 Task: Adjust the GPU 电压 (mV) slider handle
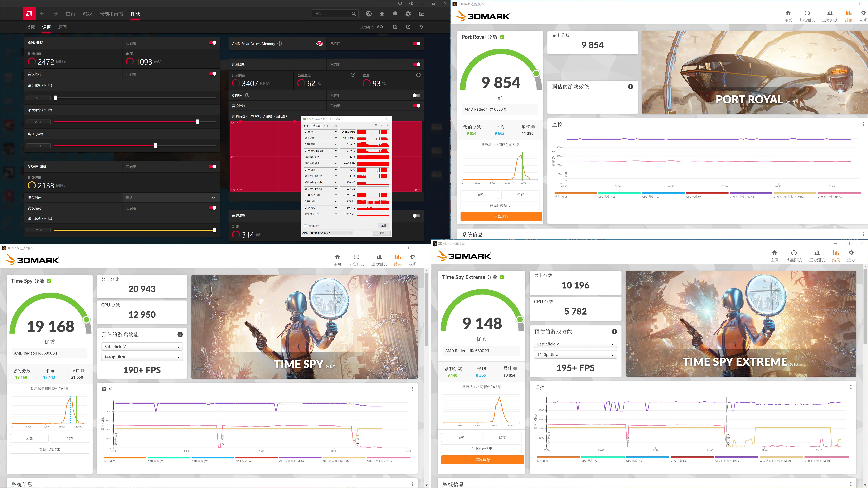click(x=155, y=146)
